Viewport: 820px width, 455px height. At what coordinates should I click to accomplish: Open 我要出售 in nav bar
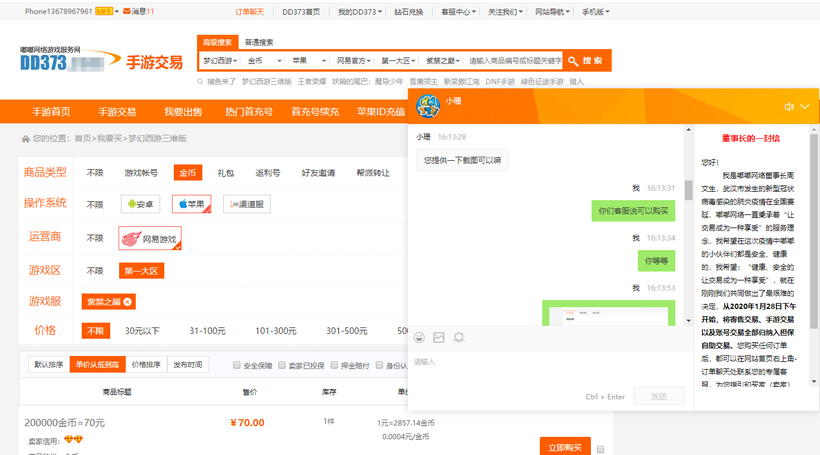[183, 111]
